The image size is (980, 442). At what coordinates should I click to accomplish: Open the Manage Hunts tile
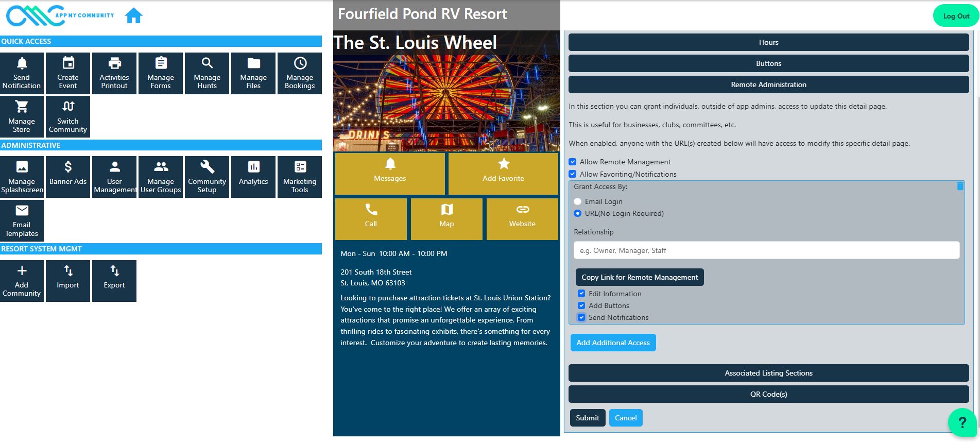click(x=207, y=73)
